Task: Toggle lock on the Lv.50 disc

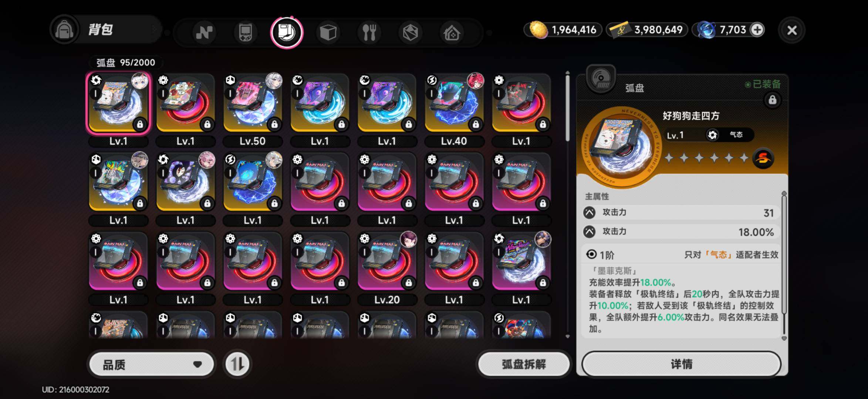Action: [274, 124]
